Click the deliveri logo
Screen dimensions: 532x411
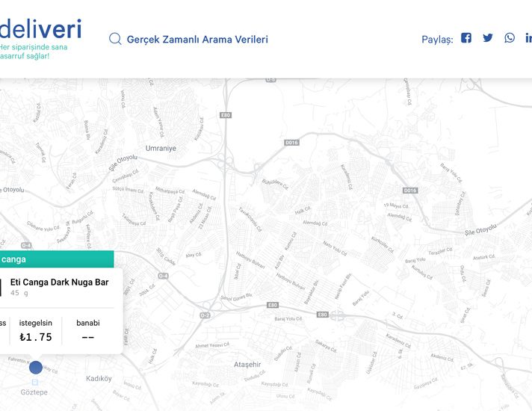(x=40, y=29)
